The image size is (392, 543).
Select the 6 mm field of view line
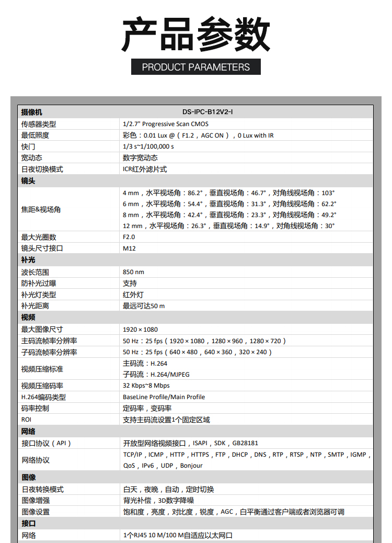coord(229,204)
